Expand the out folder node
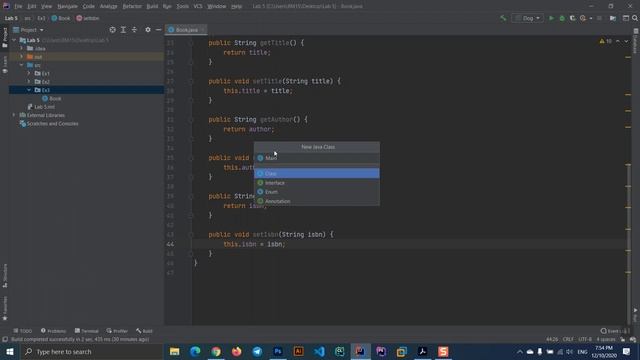 click(22, 57)
